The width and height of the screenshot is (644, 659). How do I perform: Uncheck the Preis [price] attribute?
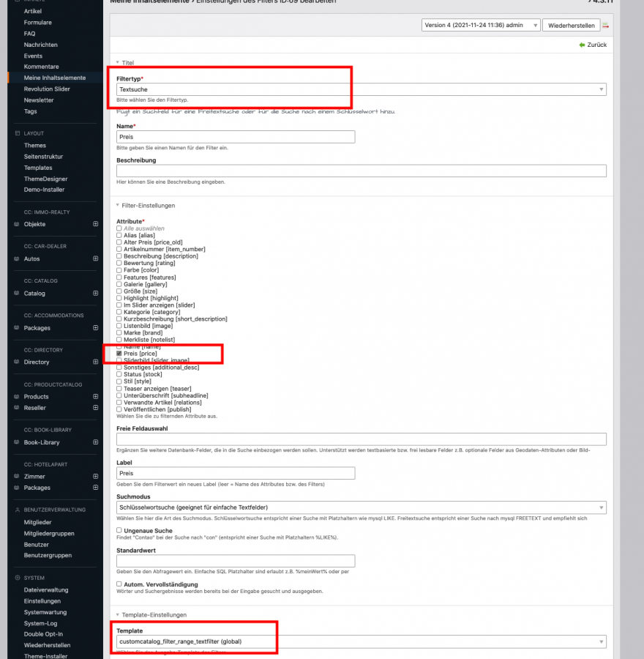click(x=119, y=353)
